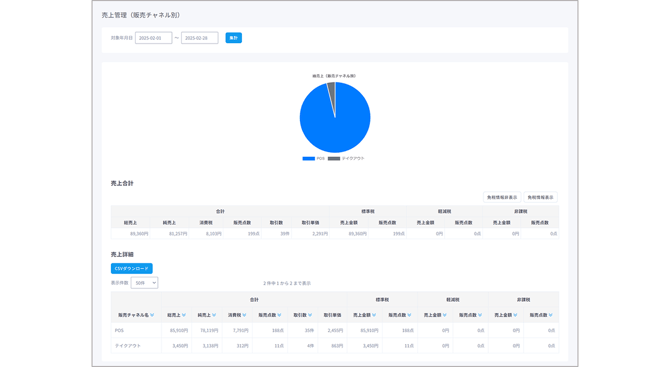Image resolution: width=670 pixels, height=367 pixels.
Task: Click 3,138円 in the テイクアウト row
Action: pos(211,346)
